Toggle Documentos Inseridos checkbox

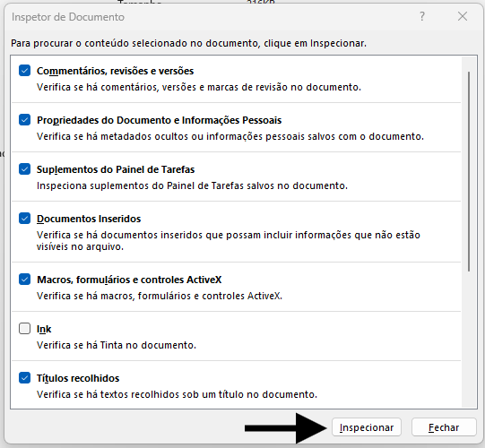24,219
